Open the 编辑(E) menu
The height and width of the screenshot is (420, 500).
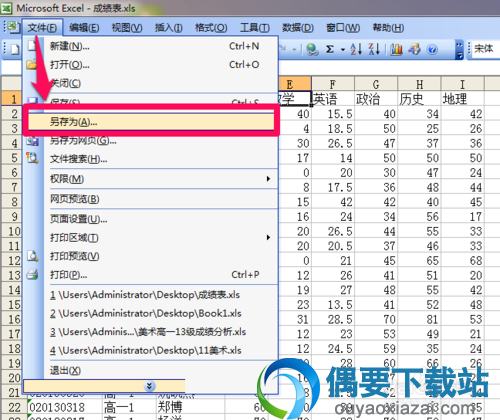click(84, 28)
